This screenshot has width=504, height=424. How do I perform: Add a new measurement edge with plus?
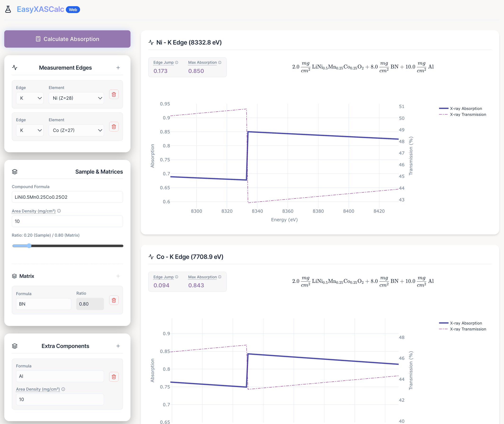(118, 68)
